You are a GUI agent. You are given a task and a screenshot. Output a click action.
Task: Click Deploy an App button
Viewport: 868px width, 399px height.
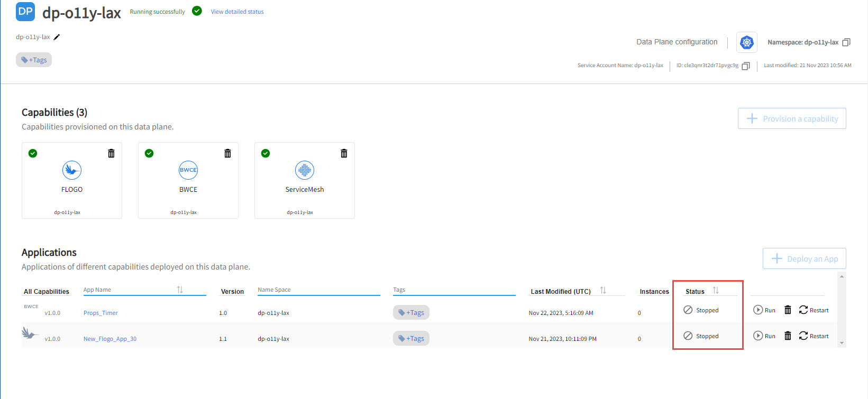804,258
